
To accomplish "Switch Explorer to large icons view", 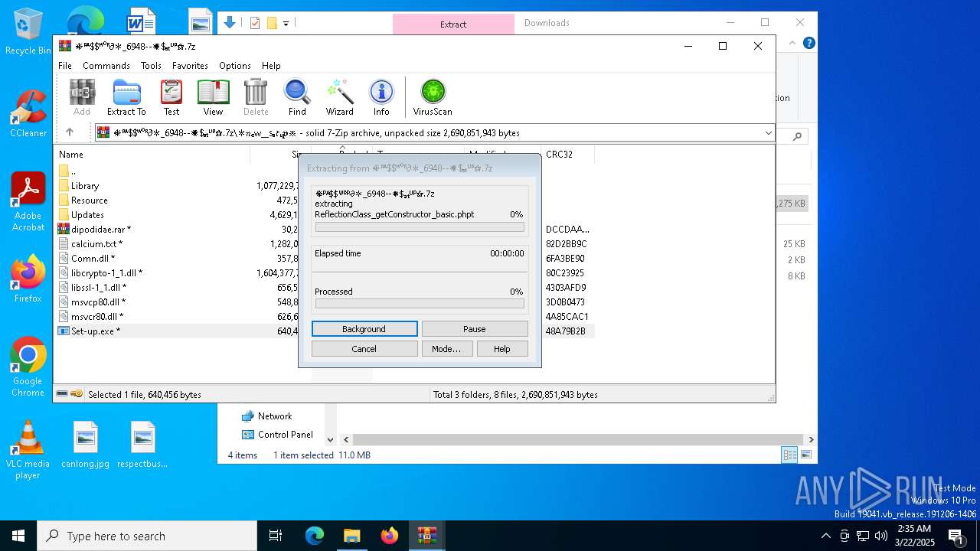I will pyautogui.click(x=805, y=455).
